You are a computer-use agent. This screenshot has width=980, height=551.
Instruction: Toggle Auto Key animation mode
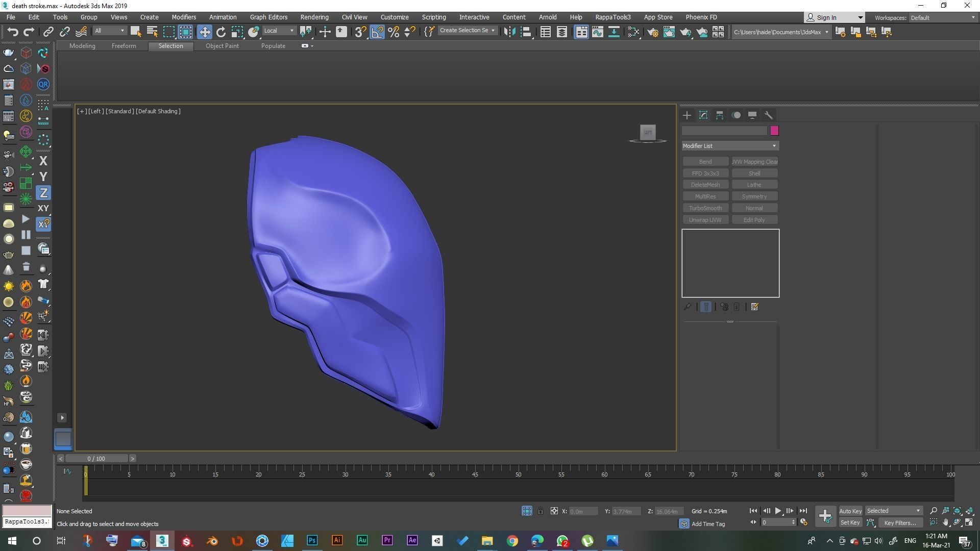[850, 511]
